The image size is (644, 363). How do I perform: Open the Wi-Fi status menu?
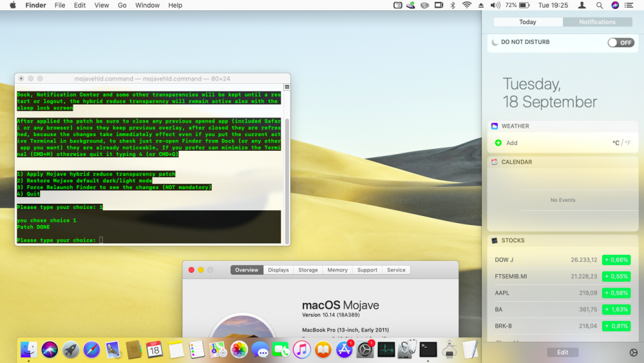466,5
